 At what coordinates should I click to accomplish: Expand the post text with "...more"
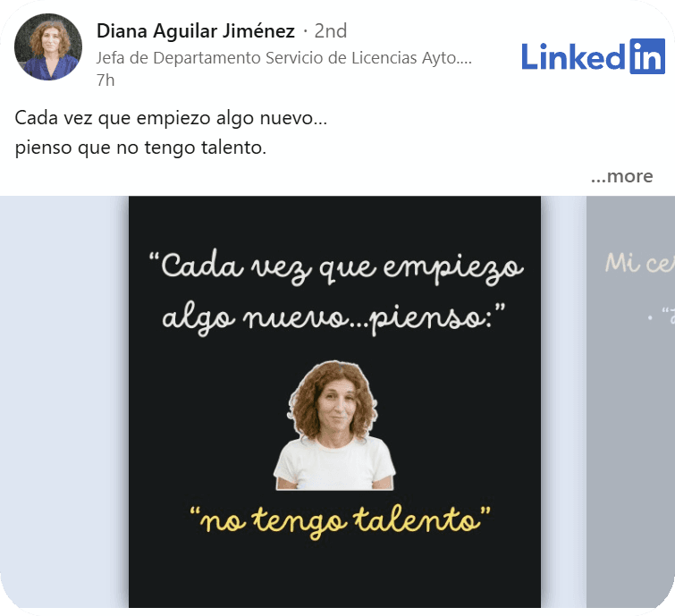621,176
